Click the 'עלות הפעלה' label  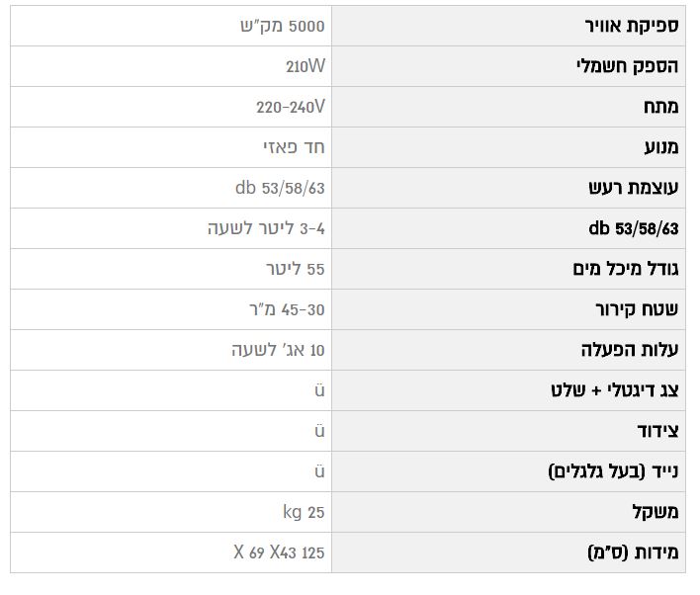coord(630,350)
